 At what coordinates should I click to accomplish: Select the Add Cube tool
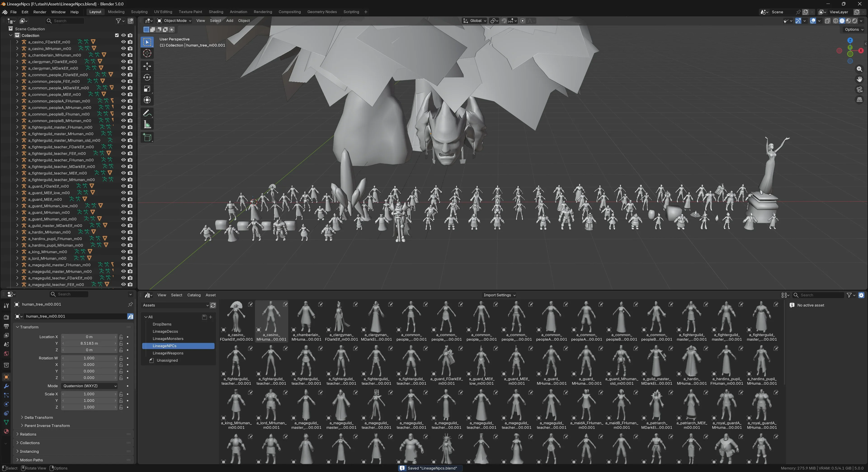coord(147,137)
